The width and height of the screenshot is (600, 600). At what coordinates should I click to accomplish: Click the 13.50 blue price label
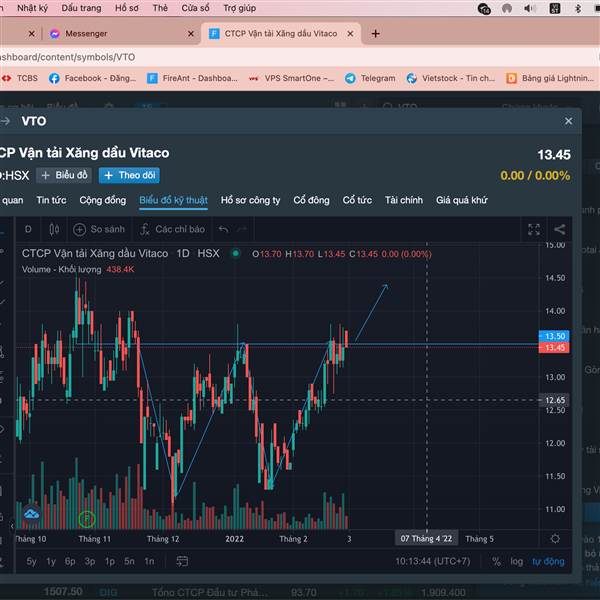click(554, 336)
